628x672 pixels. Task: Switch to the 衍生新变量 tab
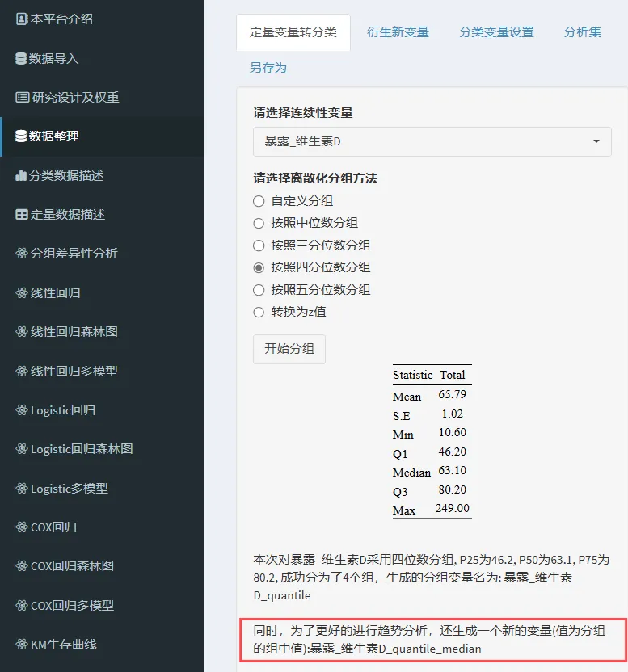(x=398, y=32)
